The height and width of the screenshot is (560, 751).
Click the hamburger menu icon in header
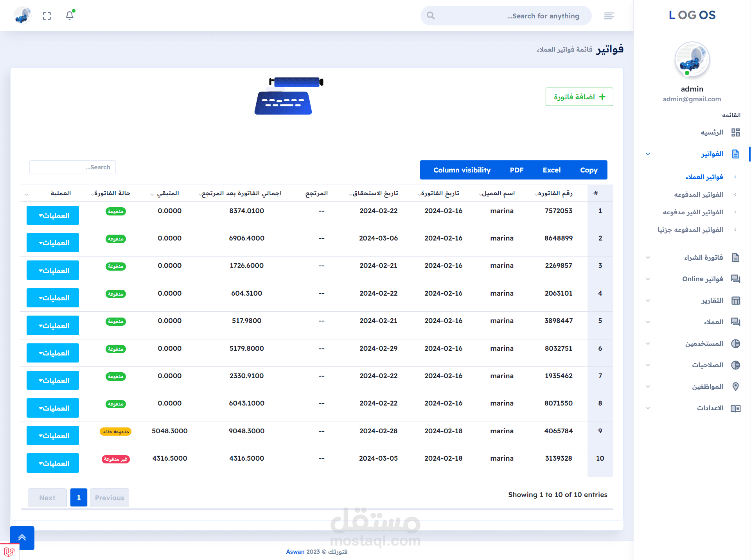point(609,16)
